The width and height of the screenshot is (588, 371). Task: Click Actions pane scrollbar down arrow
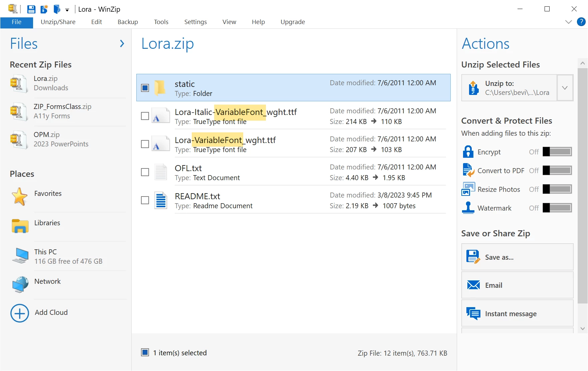point(583,329)
